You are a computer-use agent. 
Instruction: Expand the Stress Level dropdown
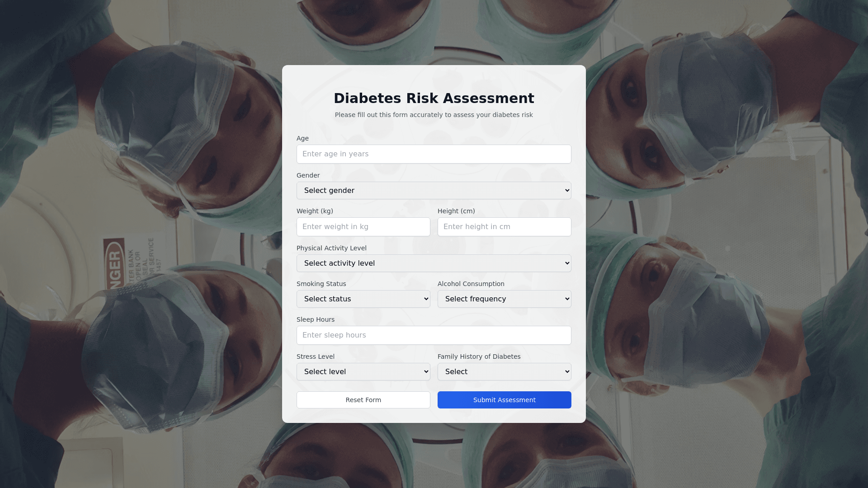(x=363, y=372)
